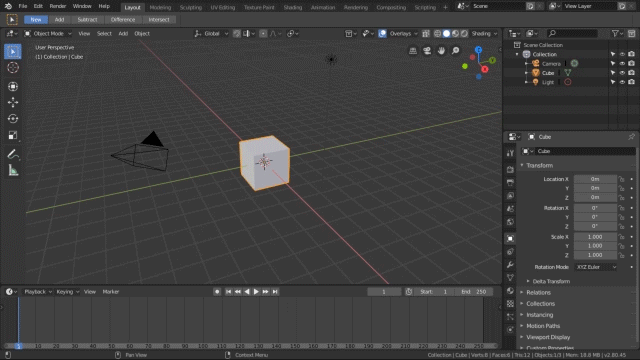
Task: Open the Physics properties tab
Action: [510, 329]
